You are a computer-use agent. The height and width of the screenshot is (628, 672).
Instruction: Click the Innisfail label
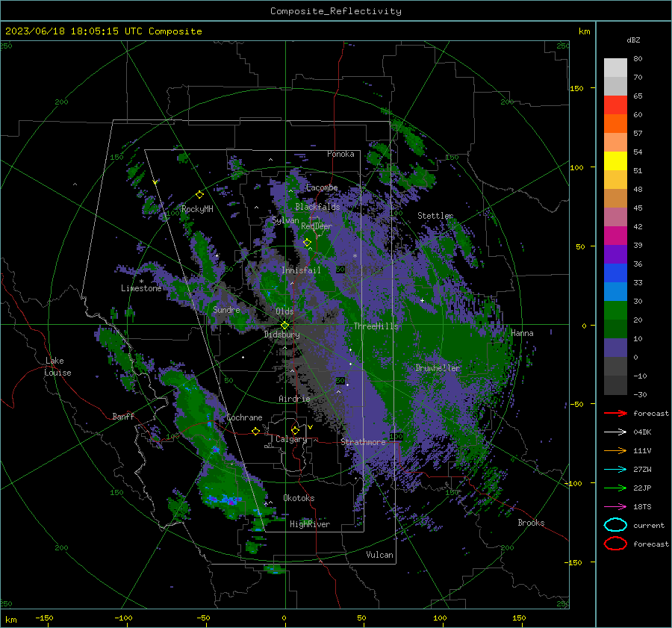point(301,270)
